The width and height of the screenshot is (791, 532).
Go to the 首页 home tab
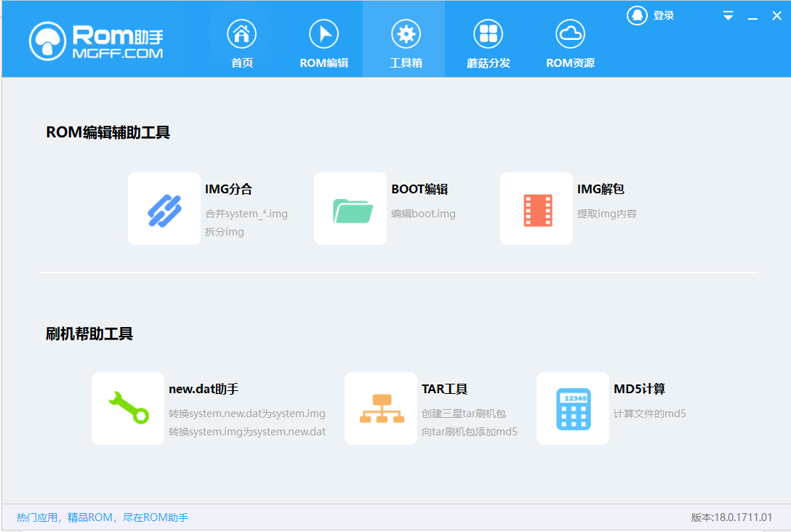(242, 43)
